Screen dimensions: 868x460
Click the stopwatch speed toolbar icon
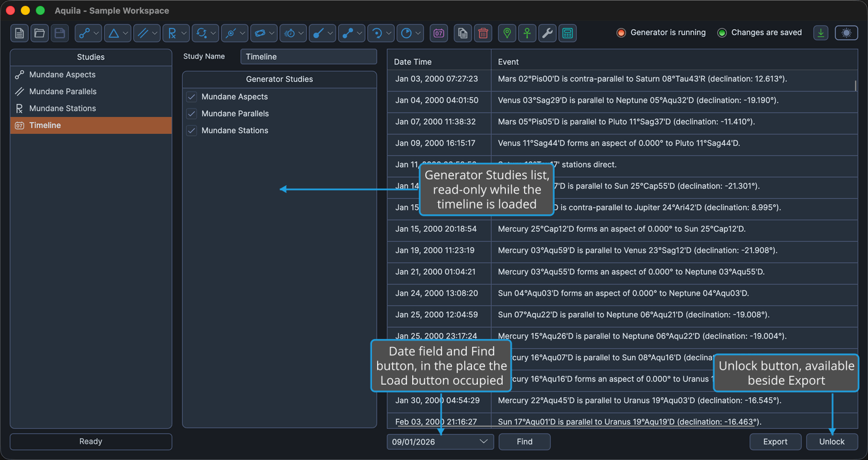click(290, 33)
